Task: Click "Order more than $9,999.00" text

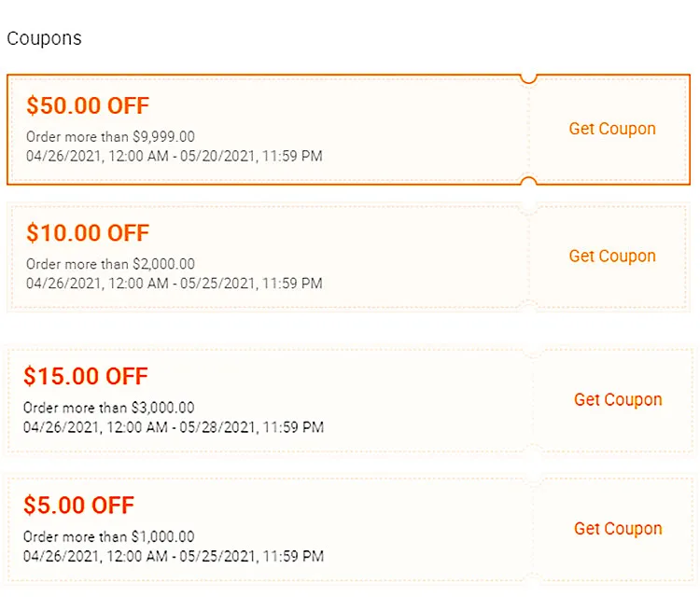Action: pyautogui.click(x=110, y=137)
